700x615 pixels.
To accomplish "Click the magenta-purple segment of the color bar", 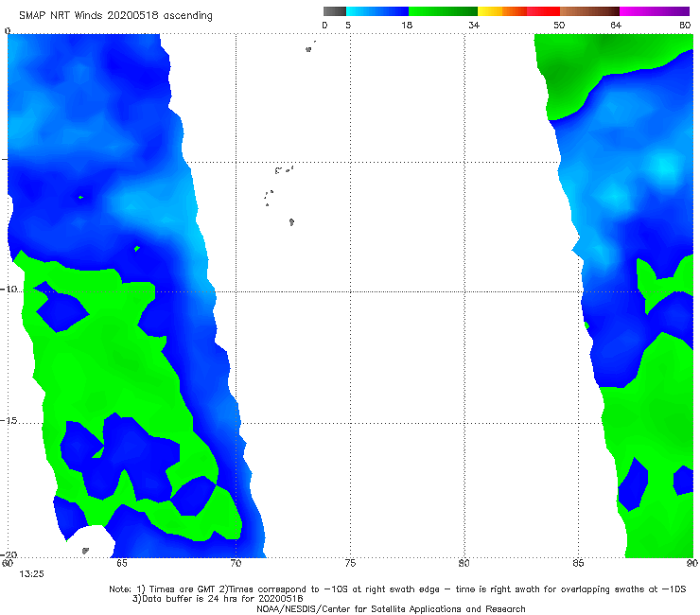I will point(655,11).
